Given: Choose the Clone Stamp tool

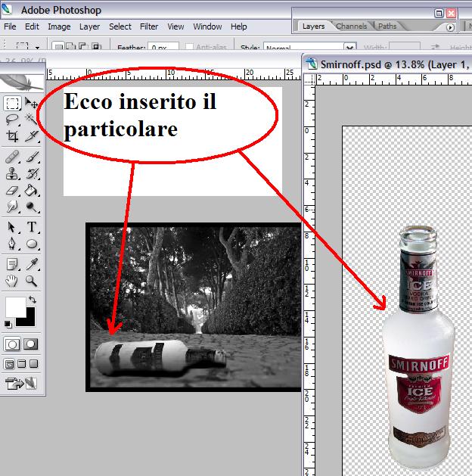Looking at the screenshot, I should tap(12, 173).
